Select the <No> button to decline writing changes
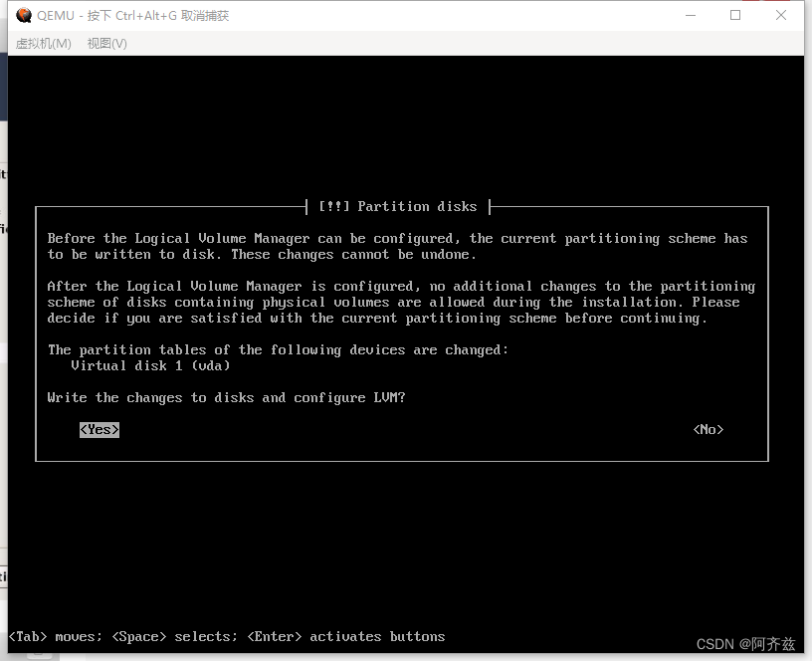 pyautogui.click(x=708, y=429)
